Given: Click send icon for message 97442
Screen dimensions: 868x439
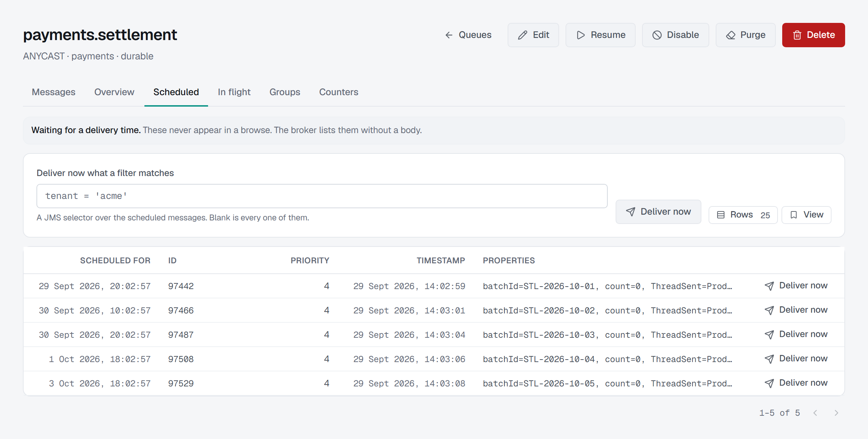Looking at the screenshot, I should click(769, 286).
